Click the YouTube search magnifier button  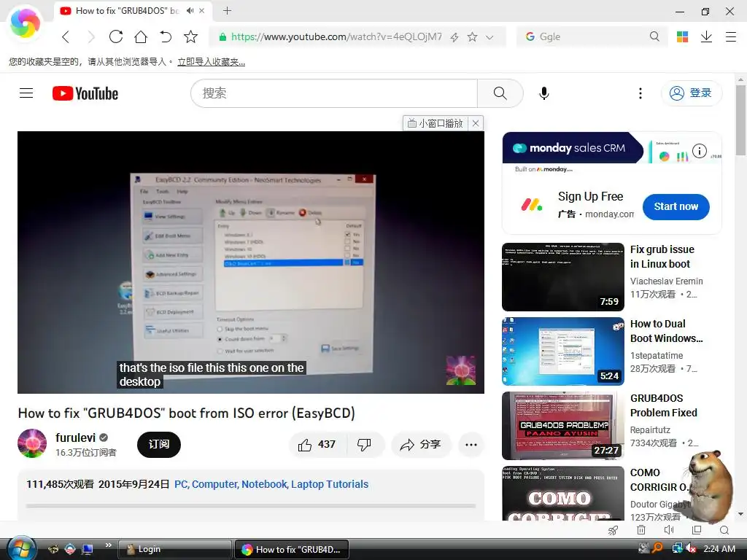point(500,93)
